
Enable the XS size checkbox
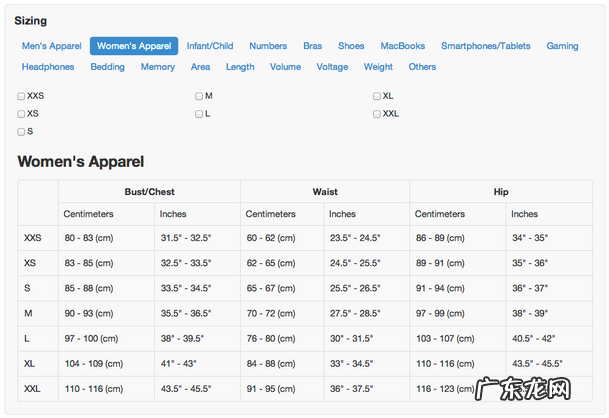pyautogui.click(x=21, y=114)
